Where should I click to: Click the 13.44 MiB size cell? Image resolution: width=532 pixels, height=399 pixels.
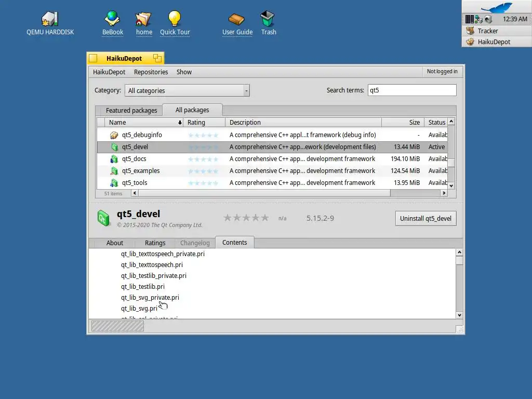pos(406,147)
